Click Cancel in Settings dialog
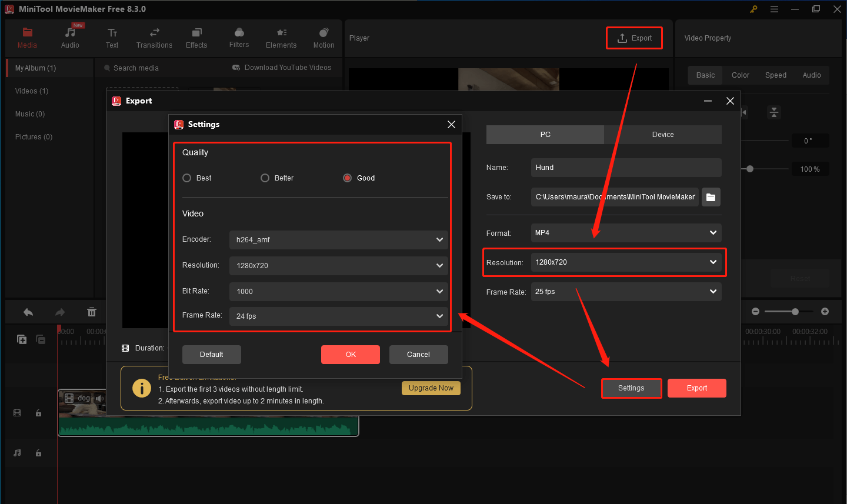847x504 pixels. click(x=418, y=355)
